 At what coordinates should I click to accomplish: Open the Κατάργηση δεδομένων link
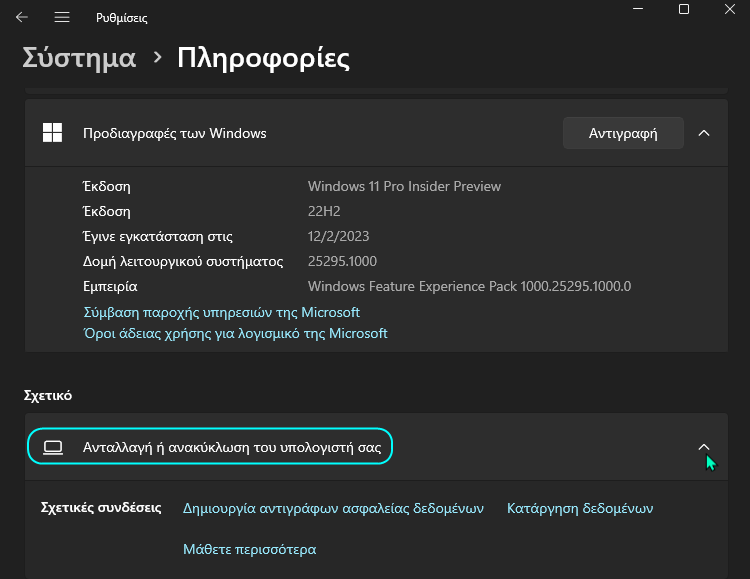pos(580,508)
